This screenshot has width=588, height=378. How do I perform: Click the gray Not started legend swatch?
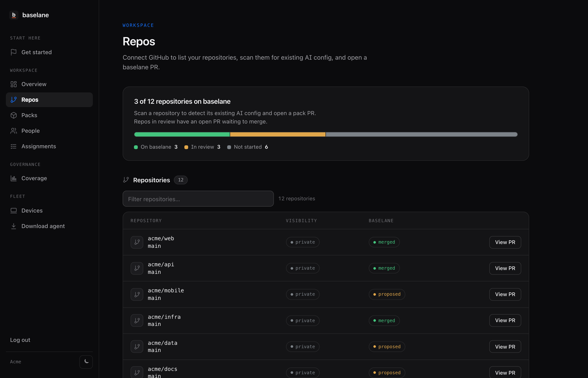tap(229, 147)
